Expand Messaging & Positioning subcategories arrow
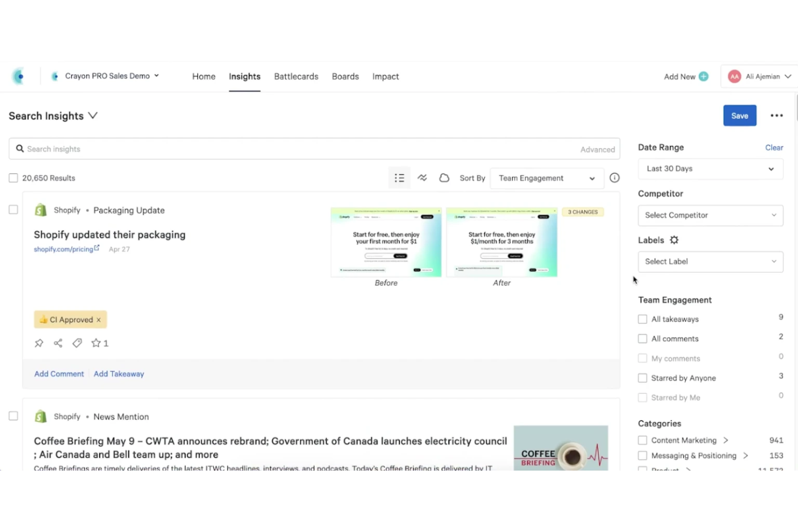The image size is (798, 532). [x=746, y=455]
